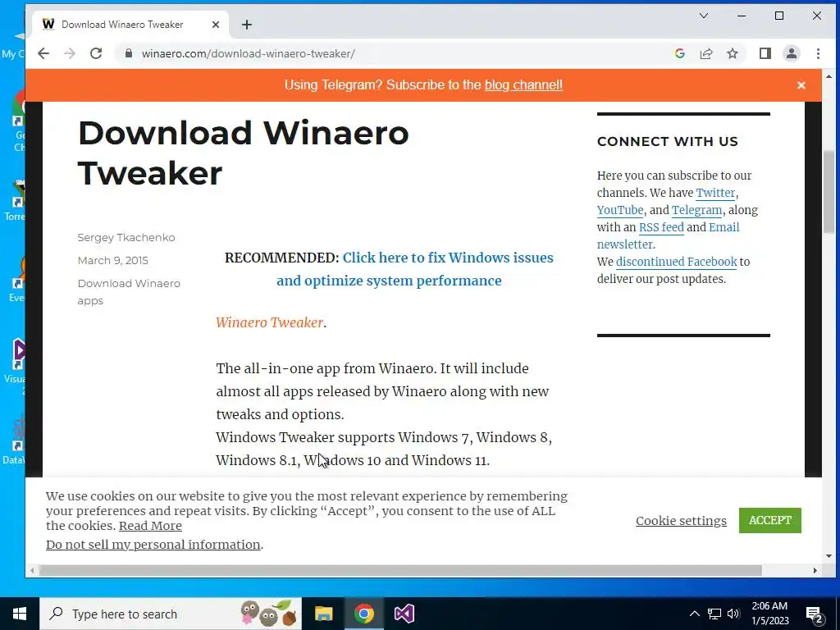Close the Download Winaero Tweaker tab
This screenshot has width=840, height=630.
pyautogui.click(x=216, y=25)
